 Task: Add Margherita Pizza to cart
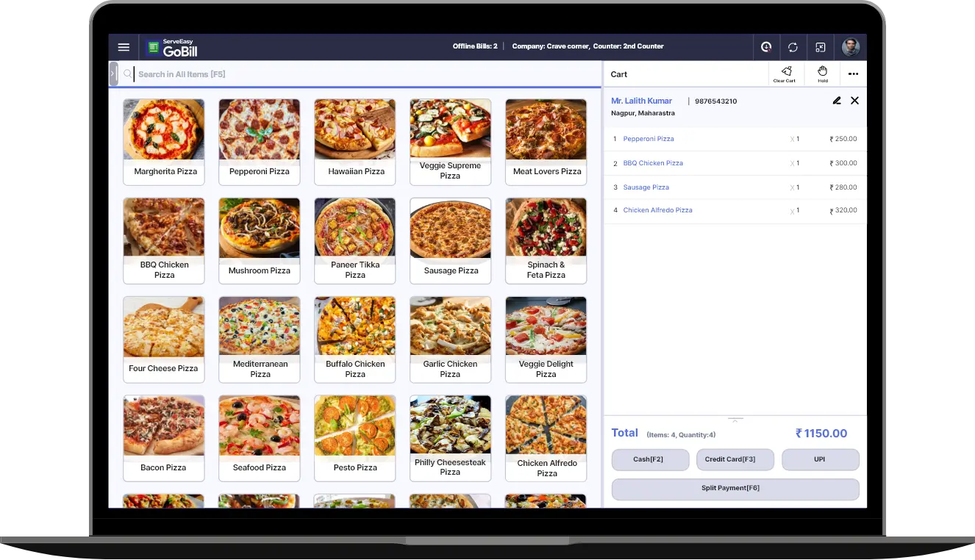click(x=164, y=141)
